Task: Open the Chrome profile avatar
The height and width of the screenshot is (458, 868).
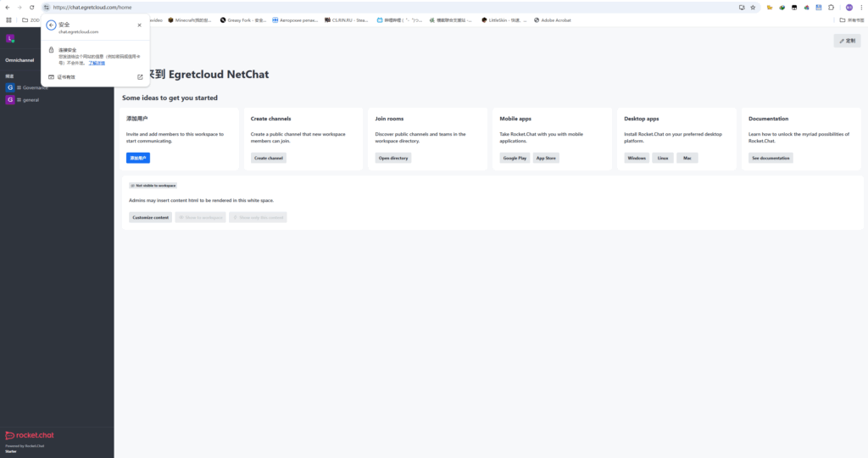Action: (849, 7)
